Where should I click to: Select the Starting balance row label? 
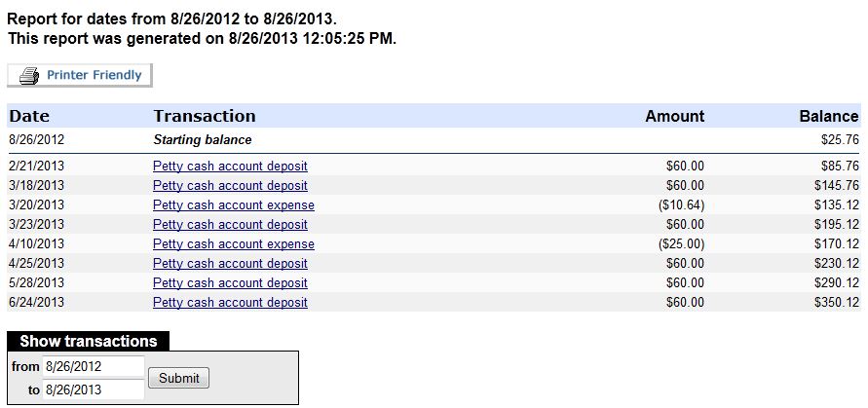202,140
